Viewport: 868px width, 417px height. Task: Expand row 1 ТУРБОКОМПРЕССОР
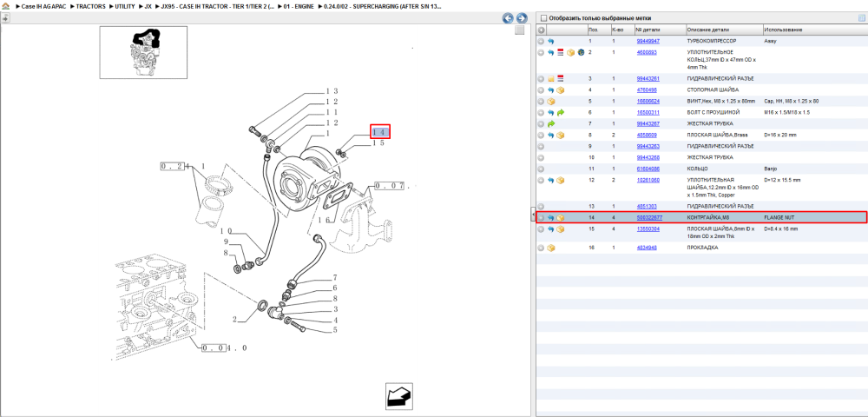click(541, 42)
